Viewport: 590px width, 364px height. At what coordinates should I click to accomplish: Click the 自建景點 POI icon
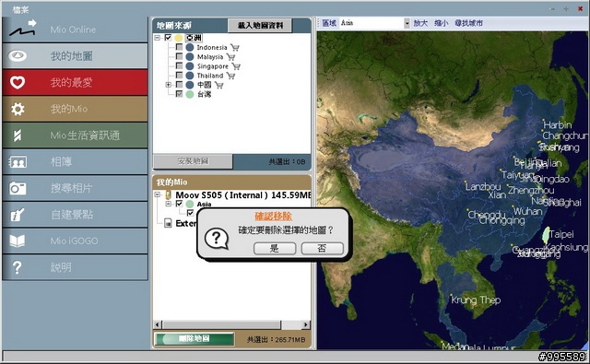(18, 215)
